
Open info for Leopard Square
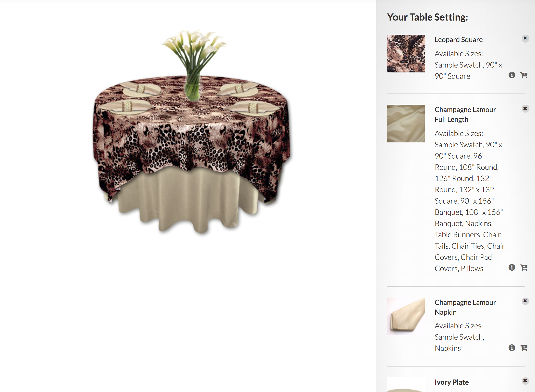click(x=512, y=75)
